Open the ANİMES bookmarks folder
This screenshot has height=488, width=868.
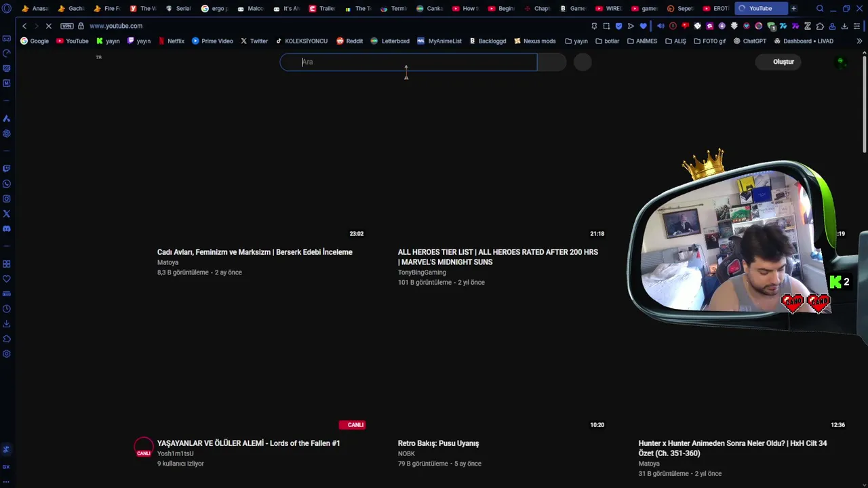(642, 41)
